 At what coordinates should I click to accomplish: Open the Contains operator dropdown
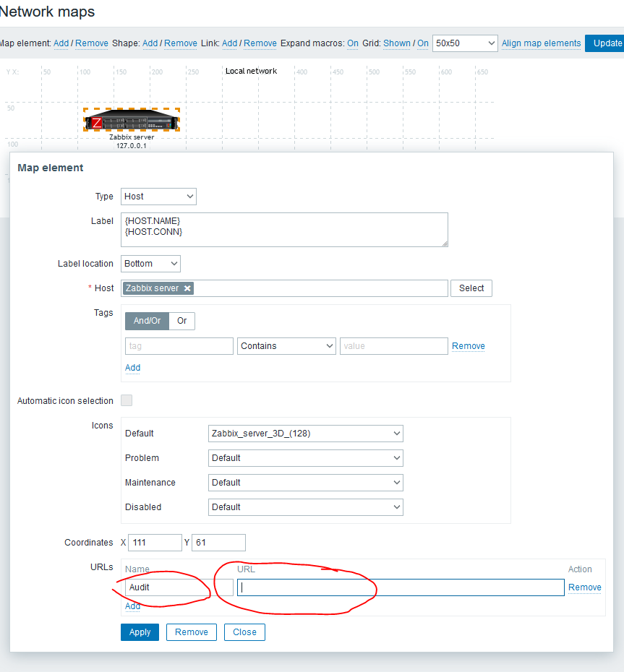click(286, 346)
